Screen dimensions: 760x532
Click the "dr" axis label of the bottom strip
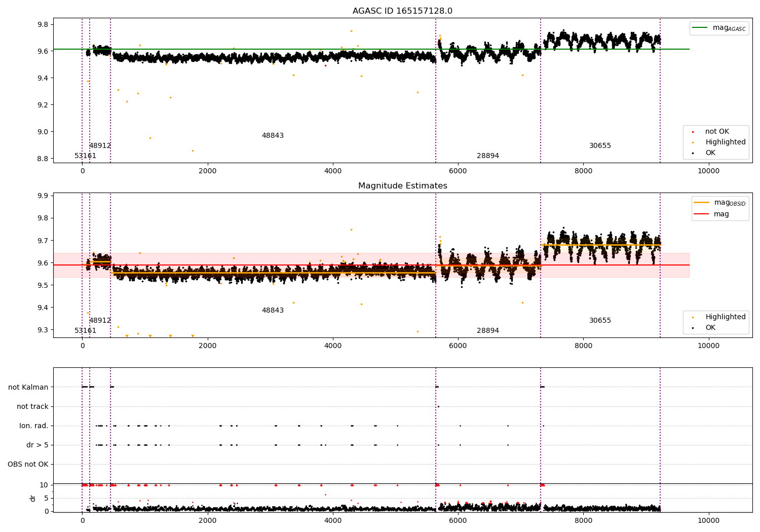(x=33, y=498)
